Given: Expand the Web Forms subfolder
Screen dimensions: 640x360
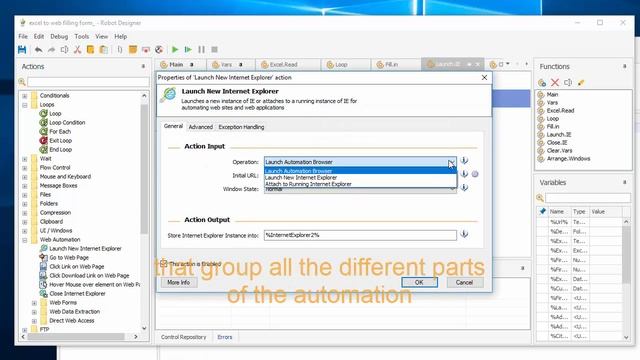Looking at the screenshot, I should point(34,303).
